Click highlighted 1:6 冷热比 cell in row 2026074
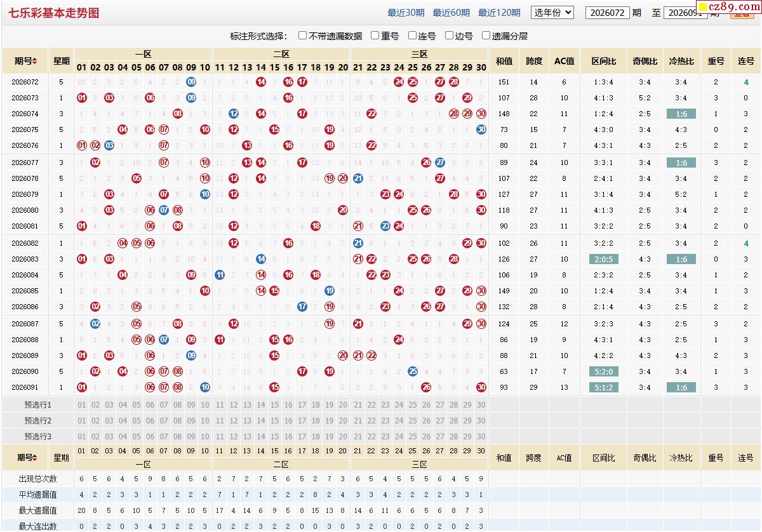Image resolution: width=762 pixels, height=532 pixels. click(x=681, y=114)
